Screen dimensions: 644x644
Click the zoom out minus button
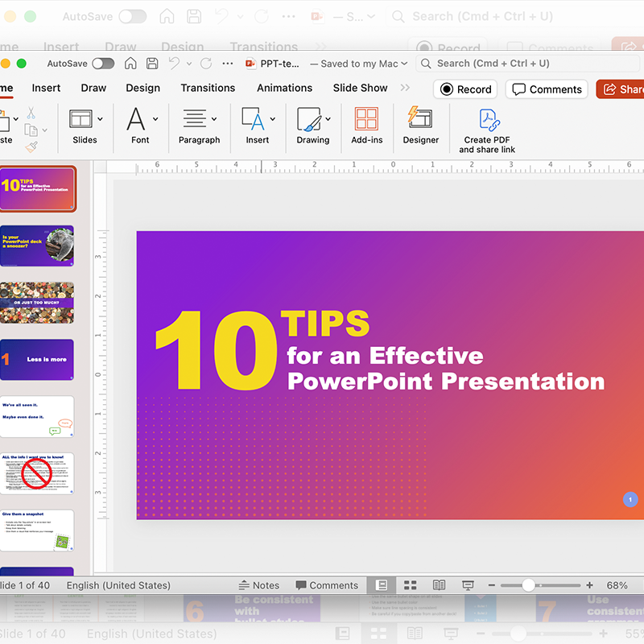(492, 585)
